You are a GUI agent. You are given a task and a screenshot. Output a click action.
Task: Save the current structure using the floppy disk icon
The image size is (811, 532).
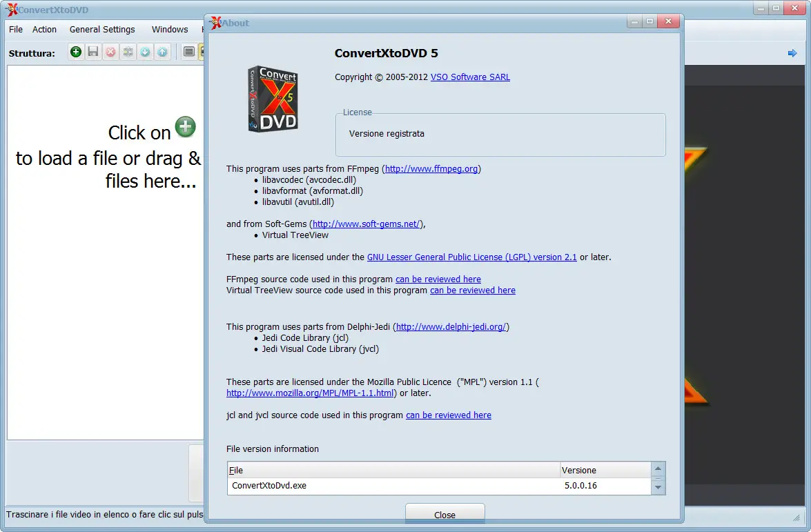point(93,52)
